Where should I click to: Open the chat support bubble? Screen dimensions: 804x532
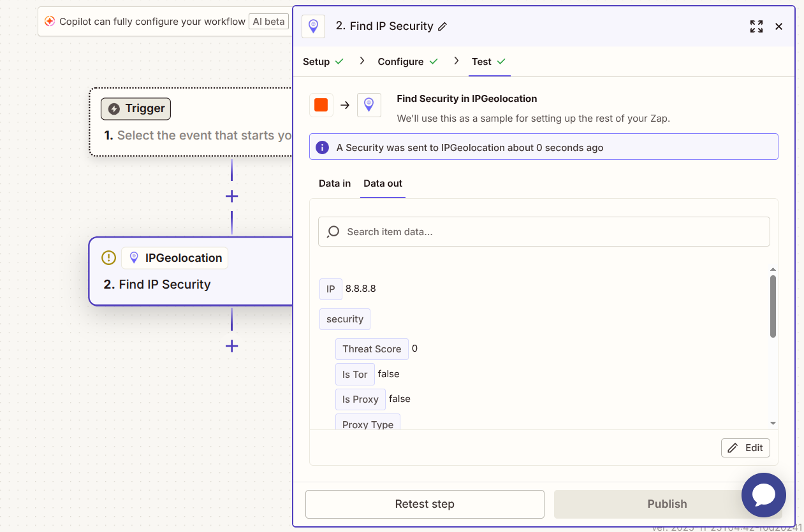click(763, 495)
